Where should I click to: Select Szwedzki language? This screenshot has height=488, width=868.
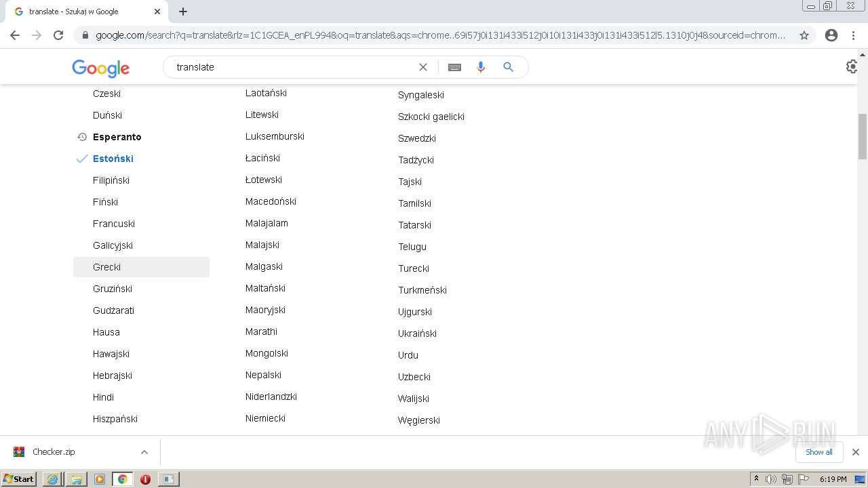click(x=417, y=138)
